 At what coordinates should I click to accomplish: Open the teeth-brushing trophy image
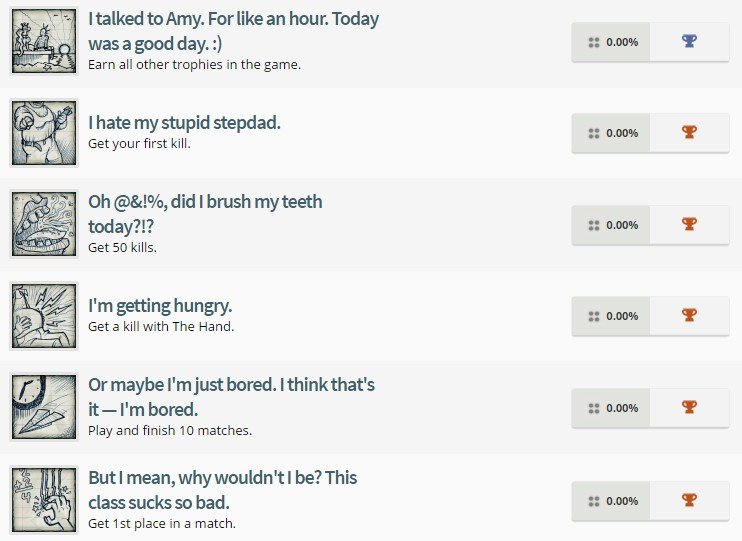[43, 225]
